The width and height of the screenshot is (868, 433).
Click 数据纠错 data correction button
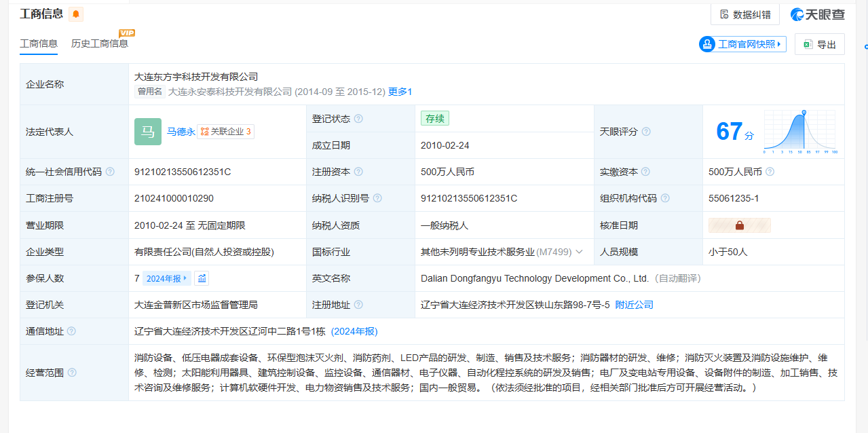(744, 14)
